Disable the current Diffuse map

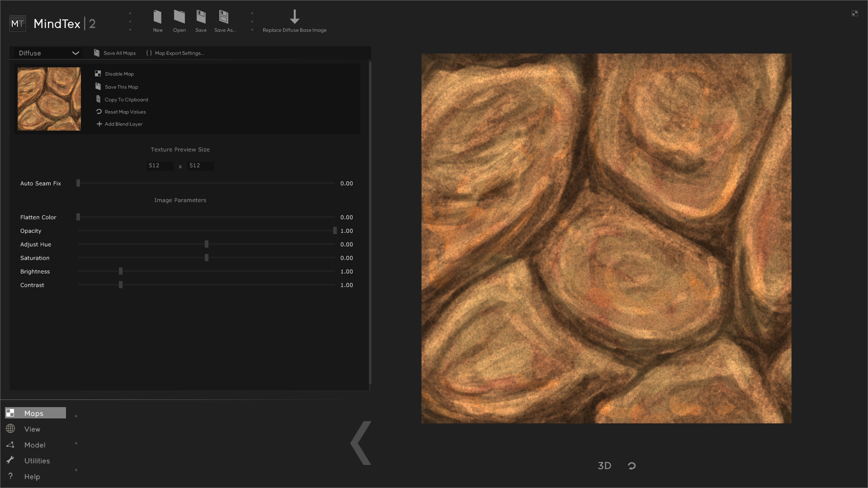tap(119, 74)
